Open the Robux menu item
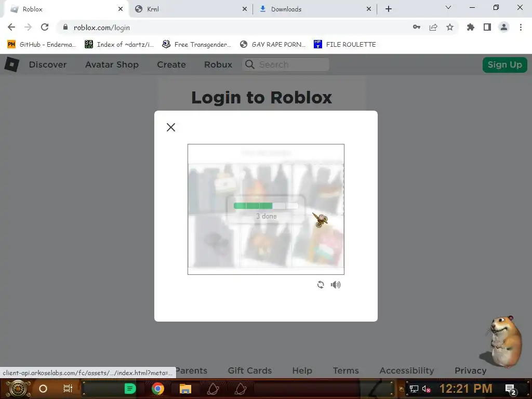Viewport: 532px width, 399px height. (218, 64)
